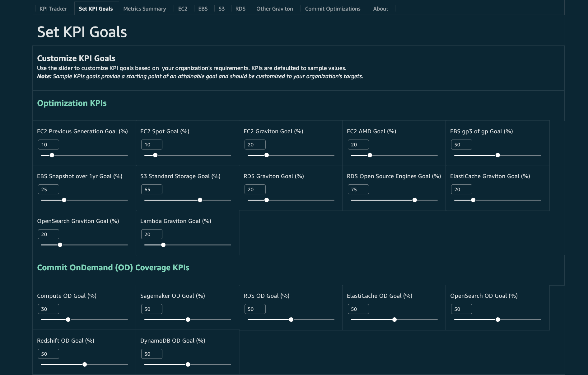
Task: Click OpenSearch OD Goal value field
Action: pos(462,309)
